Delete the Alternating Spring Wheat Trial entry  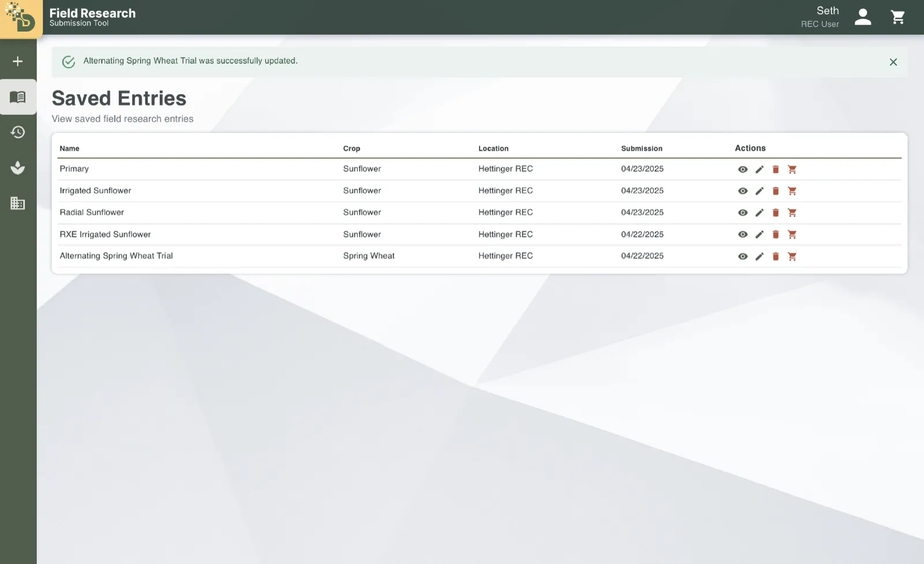point(776,256)
